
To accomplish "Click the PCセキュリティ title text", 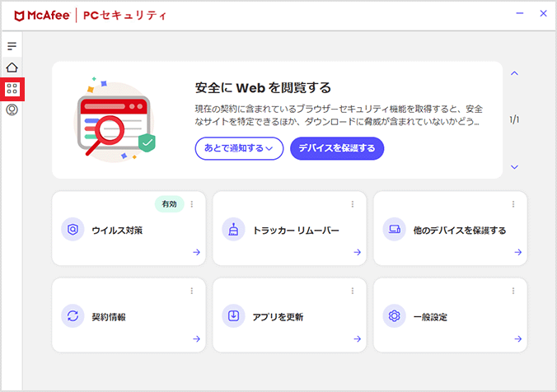I will click(124, 16).
